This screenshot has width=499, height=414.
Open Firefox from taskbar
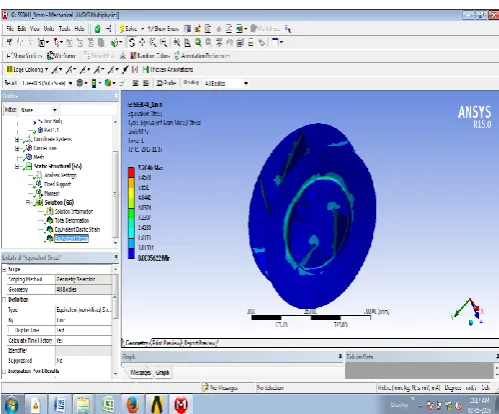pyautogui.click(x=133, y=405)
